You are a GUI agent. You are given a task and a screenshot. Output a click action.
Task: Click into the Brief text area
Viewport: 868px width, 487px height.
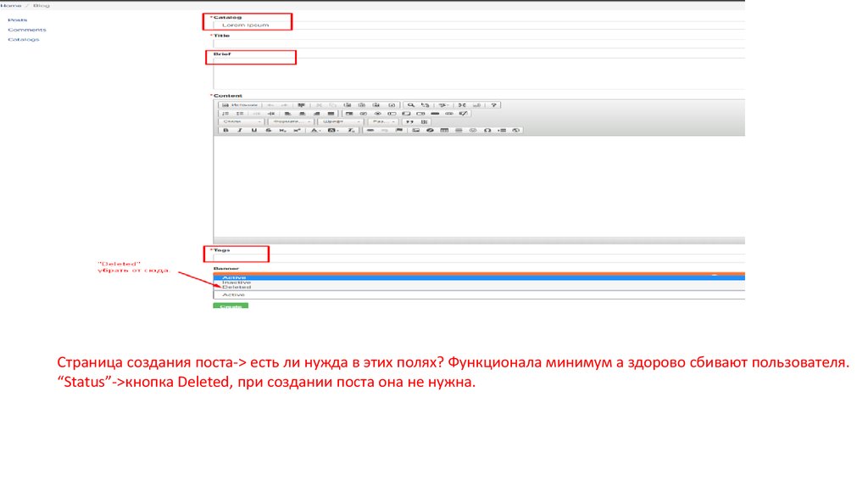click(x=479, y=73)
